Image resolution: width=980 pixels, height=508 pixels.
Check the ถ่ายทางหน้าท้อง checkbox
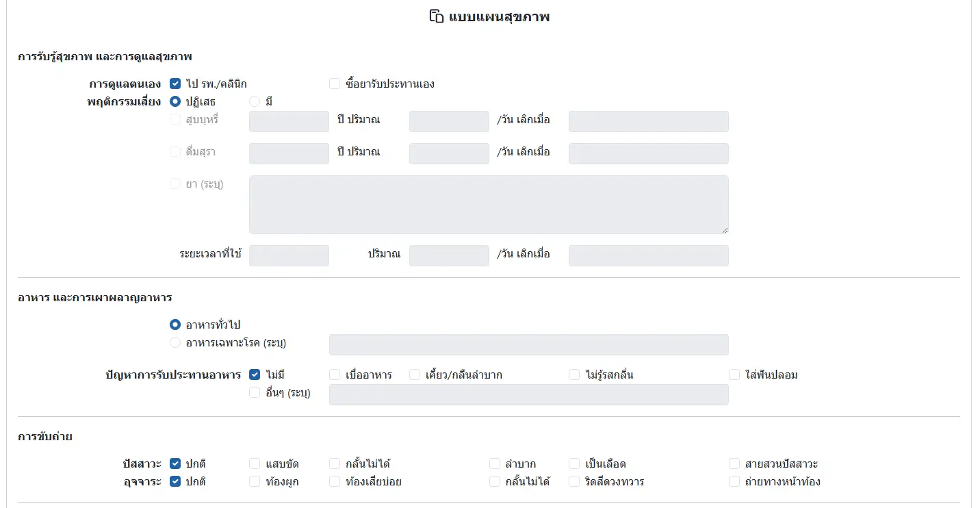tap(734, 481)
